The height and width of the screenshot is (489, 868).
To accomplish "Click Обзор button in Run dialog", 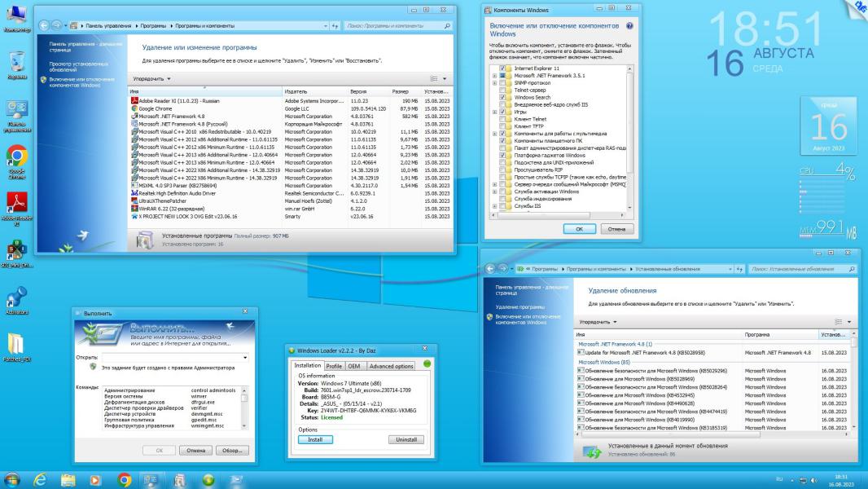I will (232, 450).
